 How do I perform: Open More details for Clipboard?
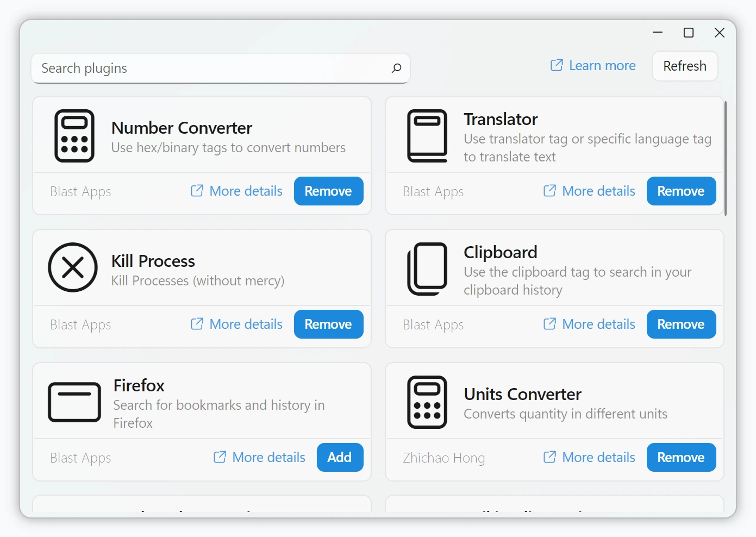pyautogui.click(x=598, y=324)
